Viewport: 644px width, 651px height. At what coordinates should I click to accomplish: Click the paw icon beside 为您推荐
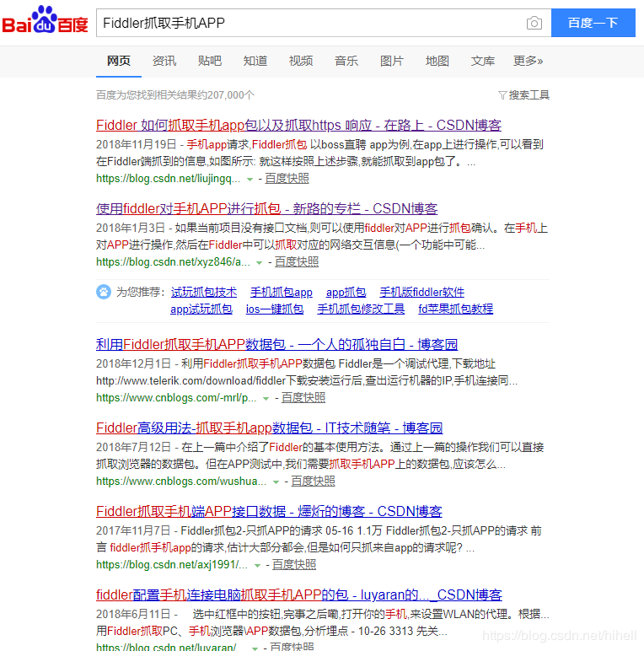pos(104,292)
